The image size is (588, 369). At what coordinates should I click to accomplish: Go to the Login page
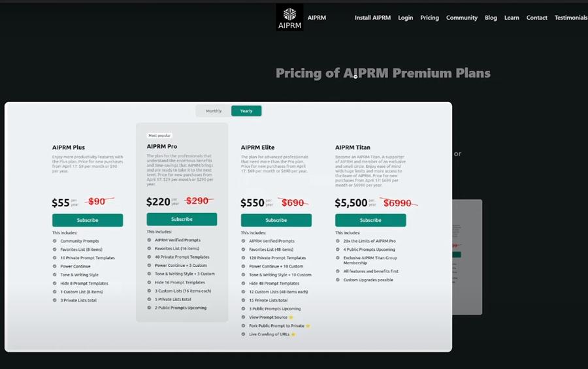point(405,18)
